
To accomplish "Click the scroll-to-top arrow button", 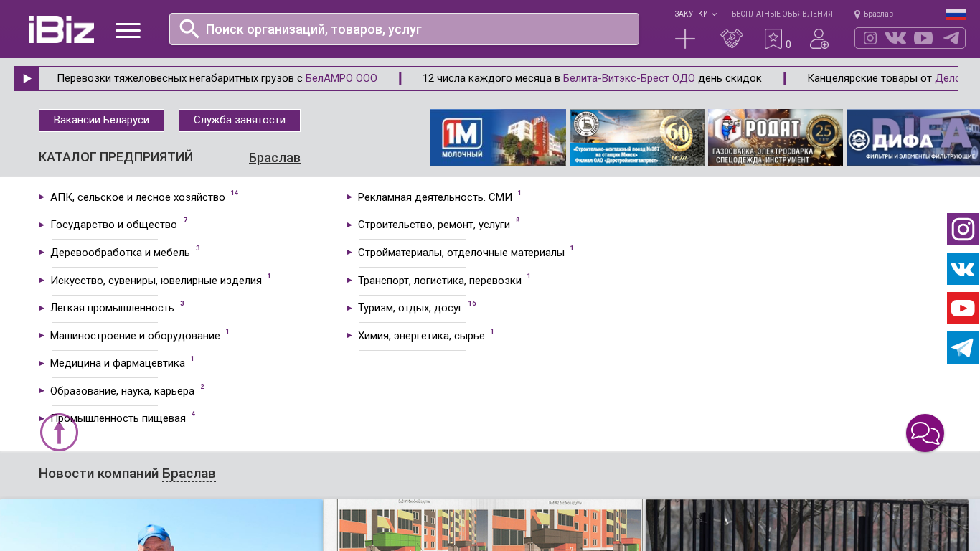I will click(x=59, y=433).
